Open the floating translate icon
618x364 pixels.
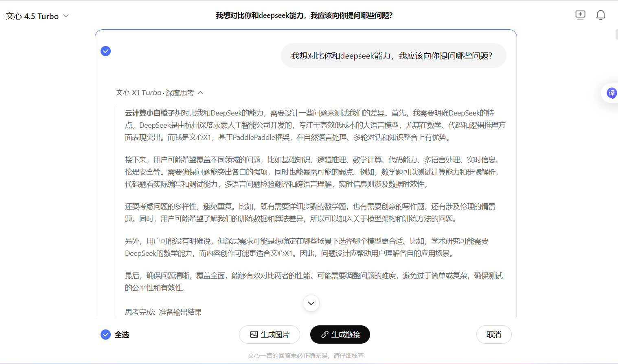611,93
